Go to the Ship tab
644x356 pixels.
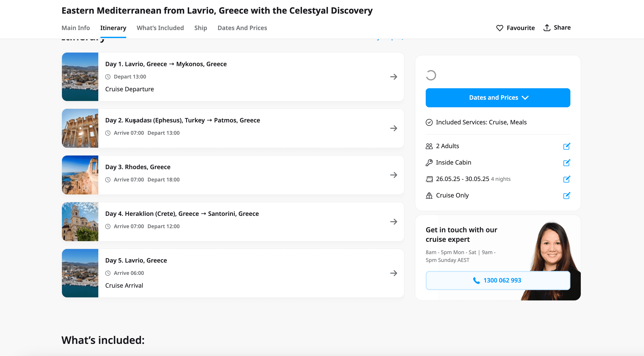[x=201, y=28]
